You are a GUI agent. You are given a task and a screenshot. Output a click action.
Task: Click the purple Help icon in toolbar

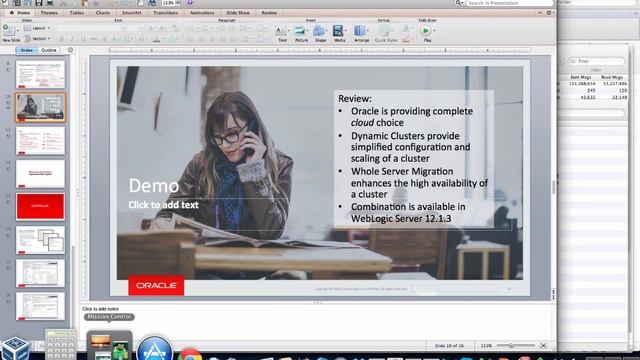click(190, 3)
